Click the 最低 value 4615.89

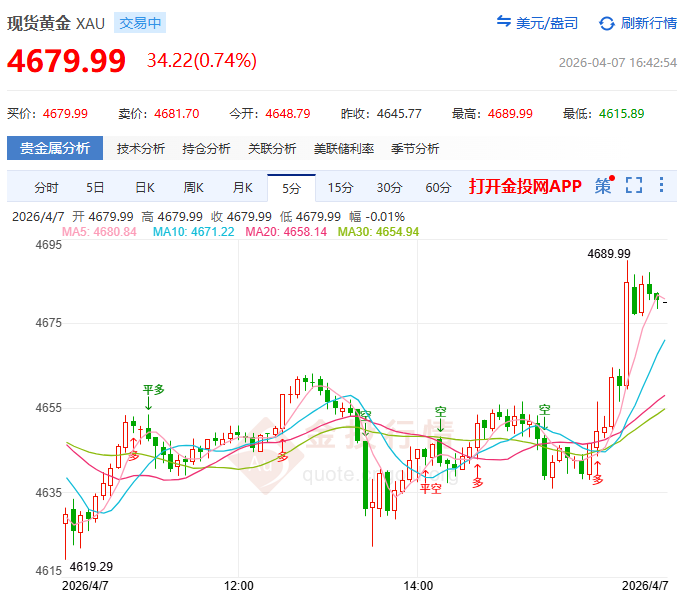(621, 114)
